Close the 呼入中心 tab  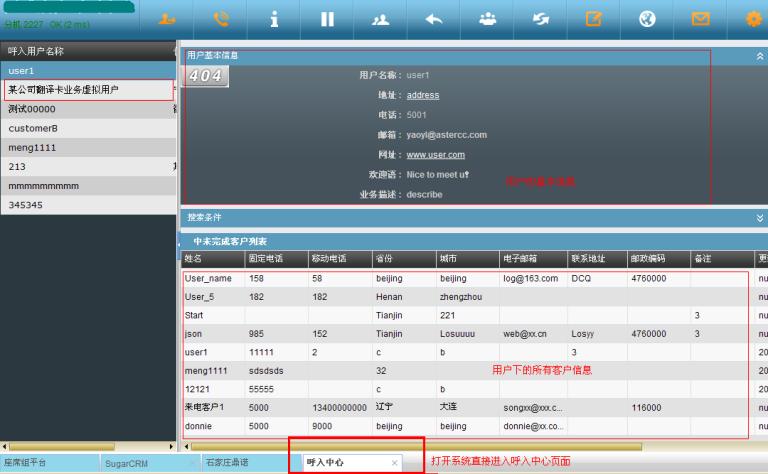tap(394, 463)
